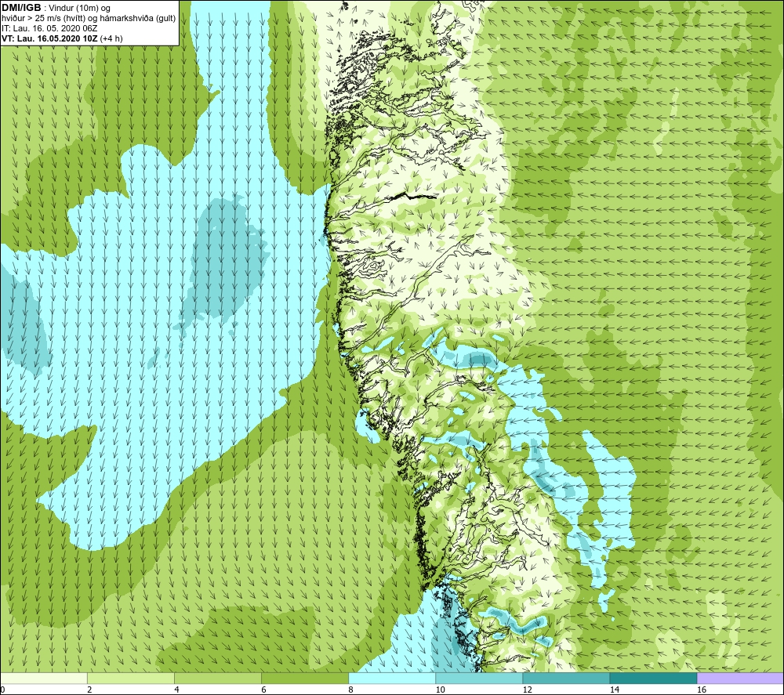Viewport: 784px width, 695px height.
Task: Pick the purple swatch above 16 m/s
Action: (741, 678)
